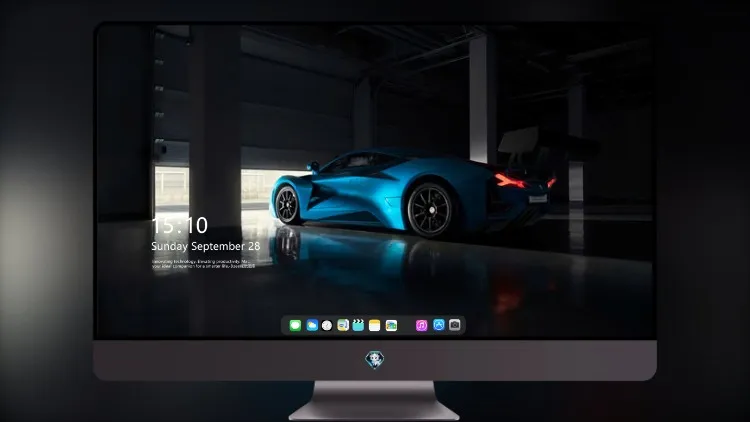750x422 pixels.
Task: Open the blue App Store icon
Action: click(x=439, y=325)
